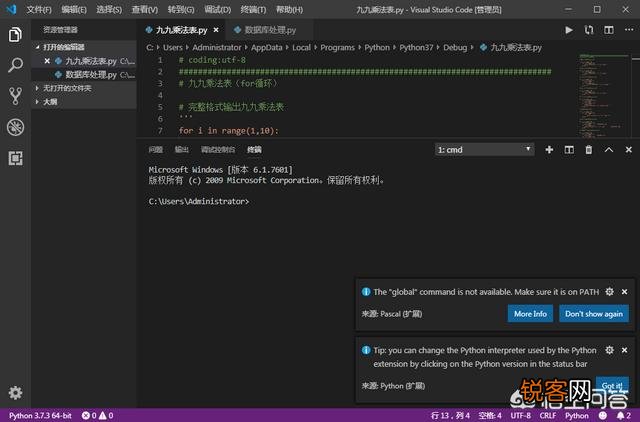Open the 1: cmd terminal dropdown
This screenshot has width=640, height=422.
[x=484, y=150]
